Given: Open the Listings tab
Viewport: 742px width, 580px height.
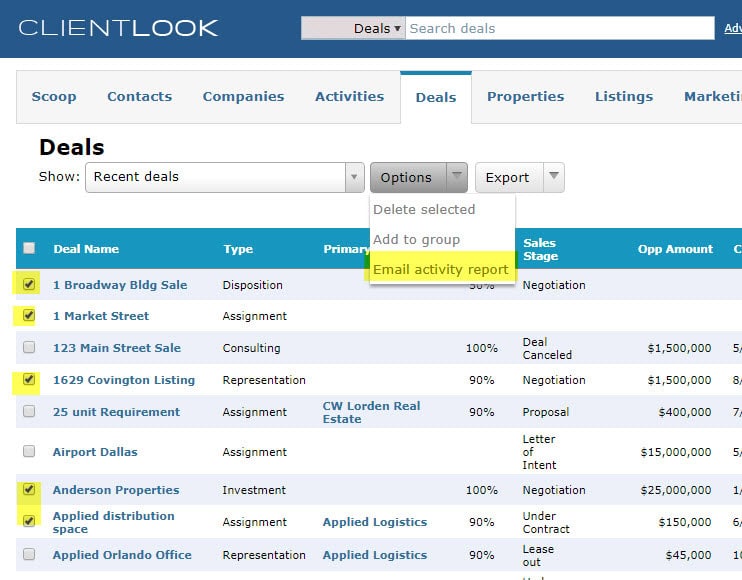Looking at the screenshot, I should tap(624, 97).
